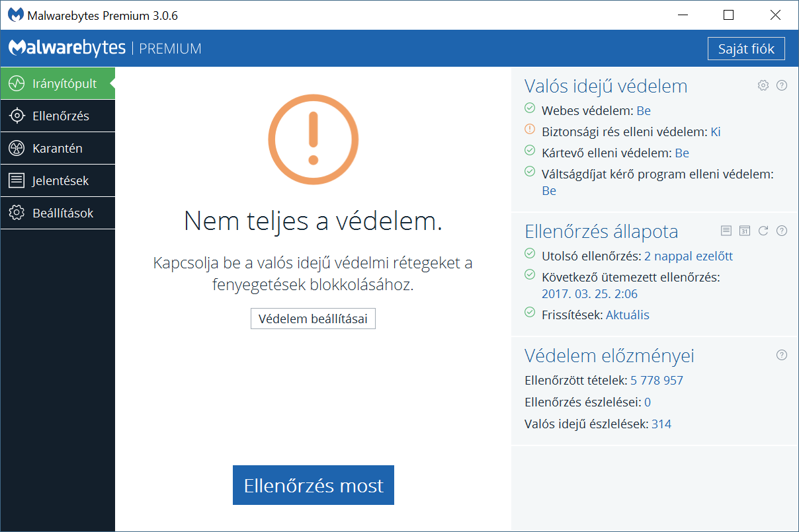Click the Valós idejű védelem heading
Viewport: 799px width, 532px height.
pyautogui.click(x=606, y=87)
